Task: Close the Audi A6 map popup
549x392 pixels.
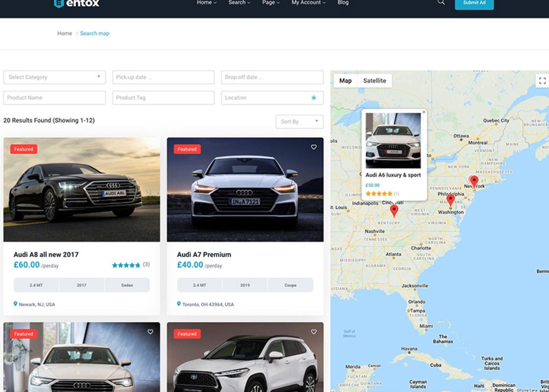Action: (424, 112)
